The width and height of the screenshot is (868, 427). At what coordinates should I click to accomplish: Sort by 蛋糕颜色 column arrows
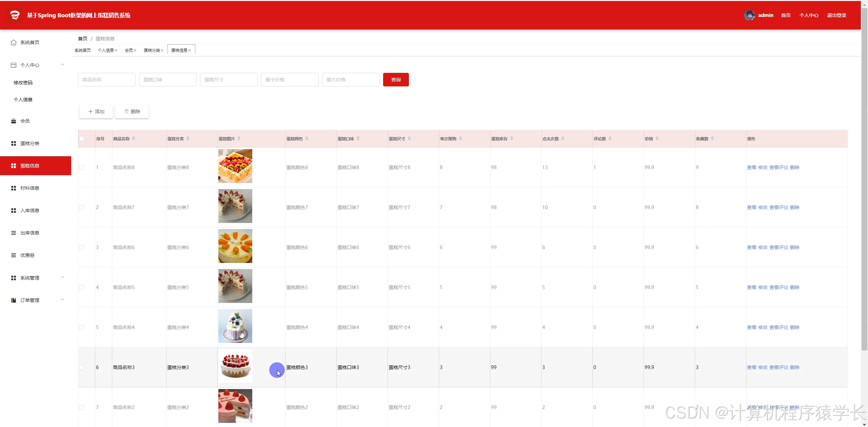307,139
